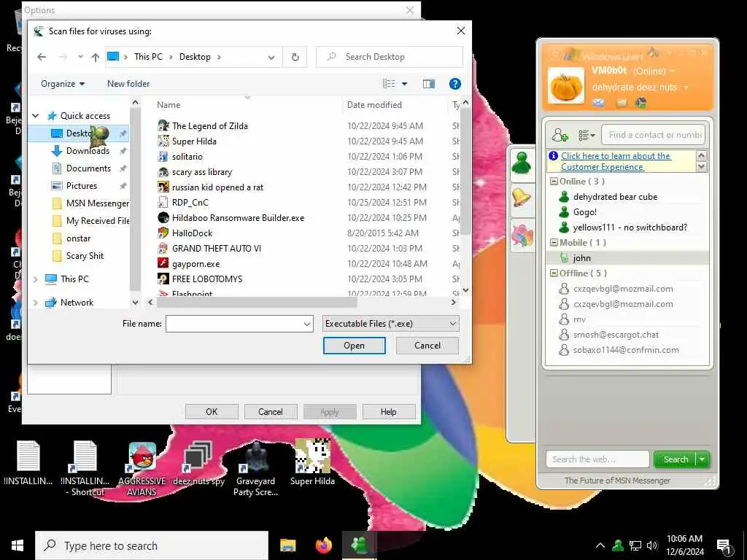Image resolution: width=747 pixels, height=560 pixels.
Task: Select contact dehydrated bear cube
Action: [x=615, y=197]
